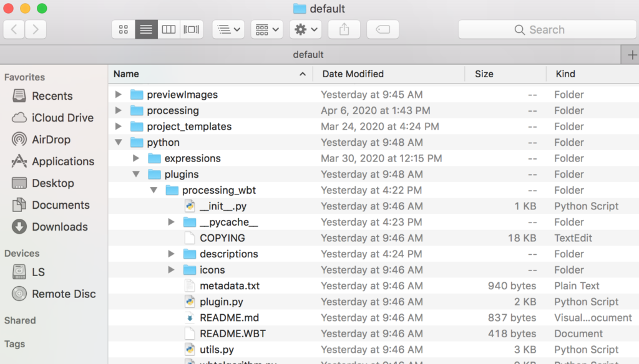The image size is (639, 364).
Task: Open AirDrop in the sidebar
Action: point(51,140)
